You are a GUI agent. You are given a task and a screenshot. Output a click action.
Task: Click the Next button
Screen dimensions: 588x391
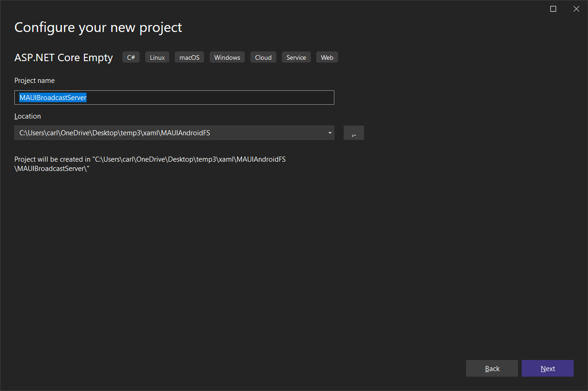click(548, 368)
